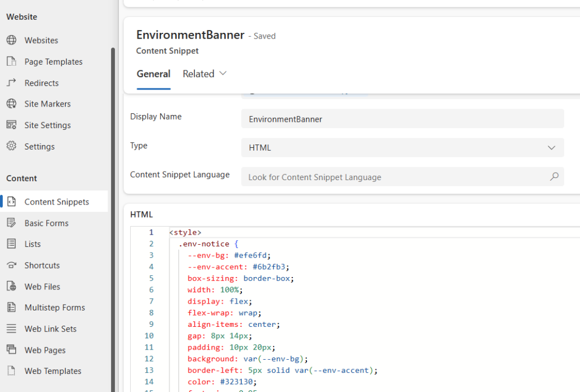Navigate to Web Files
The width and height of the screenshot is (580, 392).
tap(54, 287)
